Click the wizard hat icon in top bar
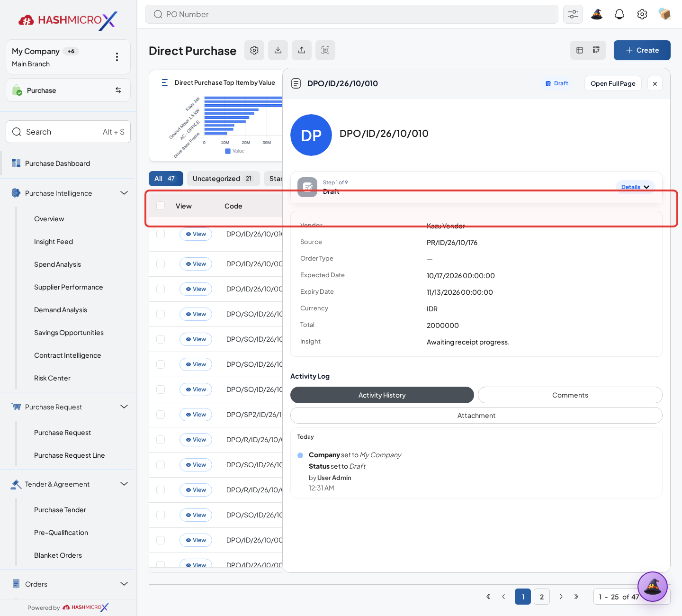The width and height of the screenshot is (682, 616). coord(597,14)
